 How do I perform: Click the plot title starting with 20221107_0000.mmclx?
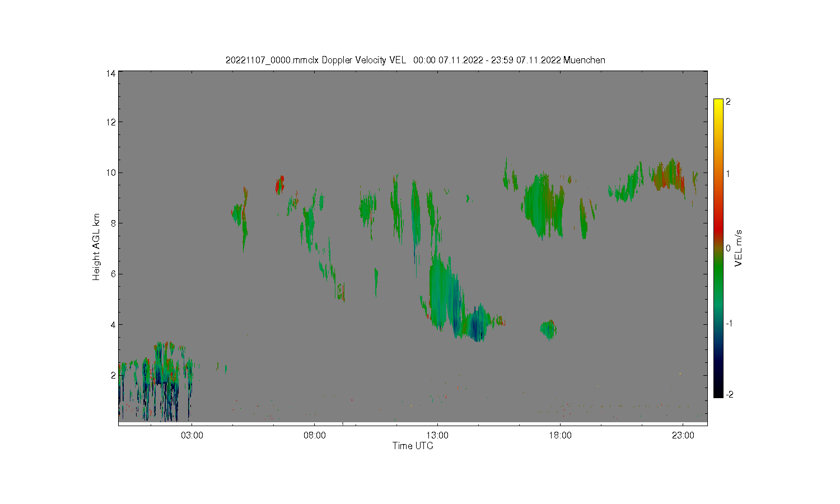coord(415,60)
